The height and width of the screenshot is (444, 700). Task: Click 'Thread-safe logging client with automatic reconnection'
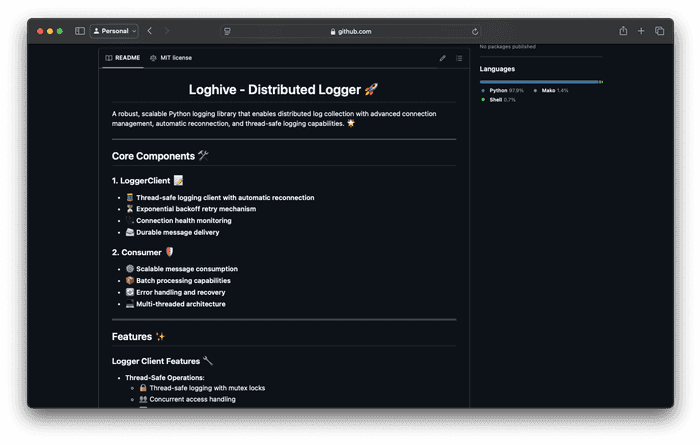225,197
